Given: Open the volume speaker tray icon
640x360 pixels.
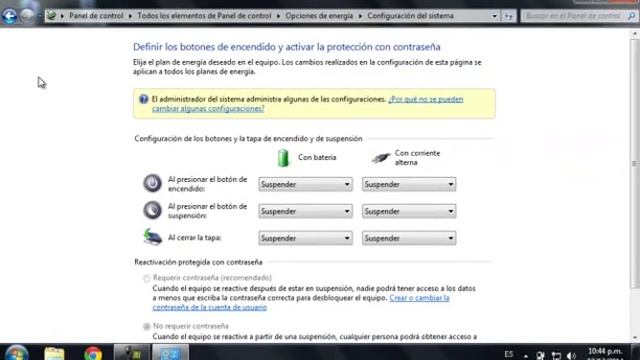Looking at the screenshot, I should coord(571,356).
